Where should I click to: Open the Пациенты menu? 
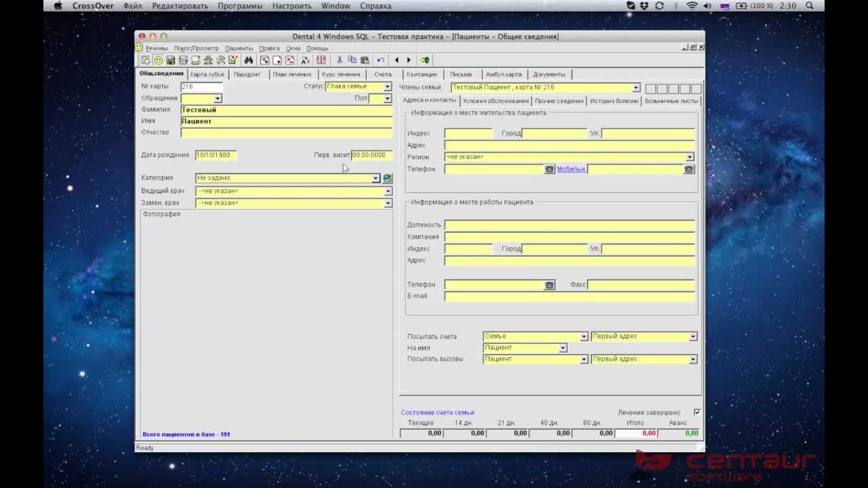tap(239, 49)
